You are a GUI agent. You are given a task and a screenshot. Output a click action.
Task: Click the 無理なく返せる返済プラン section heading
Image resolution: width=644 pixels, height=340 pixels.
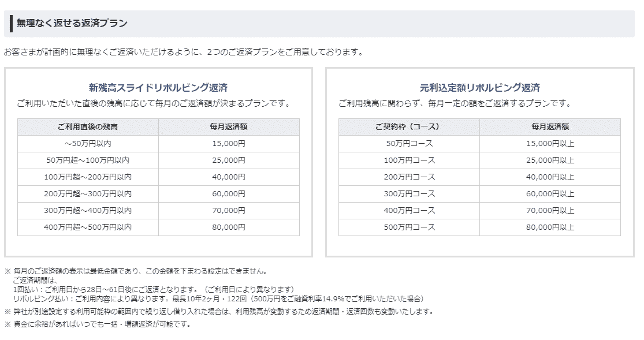72,24
